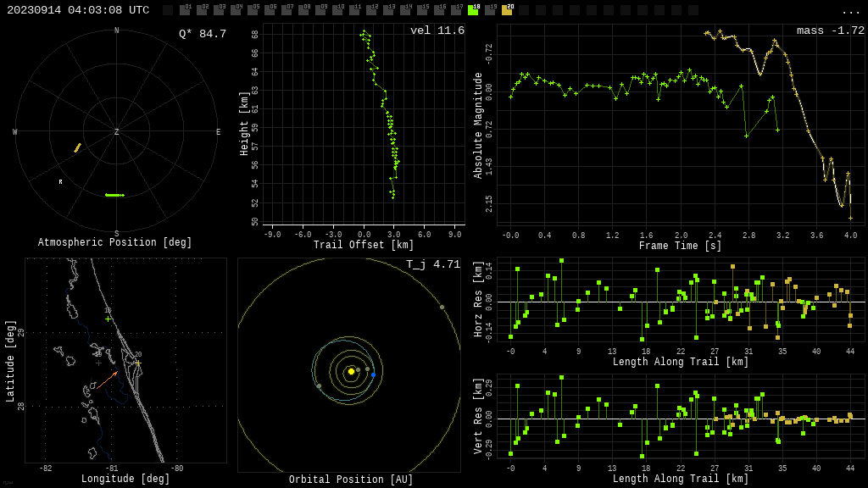
Task: Select station indicator square 19
Action: pyautogui.click(x=491, y=10)
